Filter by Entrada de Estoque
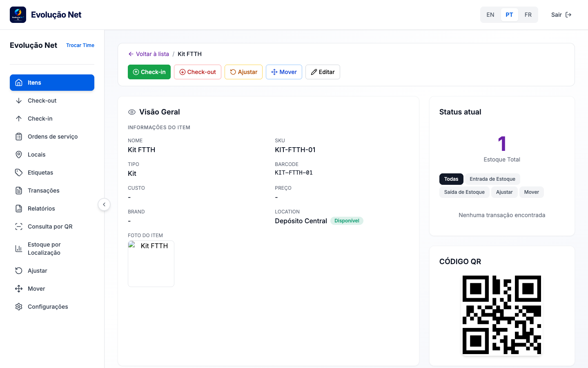The width and height of the screenshot is (588, 368). [x=492, y=179]
